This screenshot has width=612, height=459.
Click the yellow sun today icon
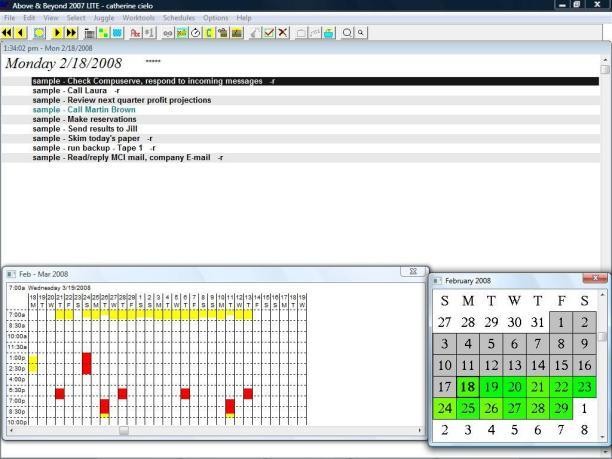click(x=39, y=33)
